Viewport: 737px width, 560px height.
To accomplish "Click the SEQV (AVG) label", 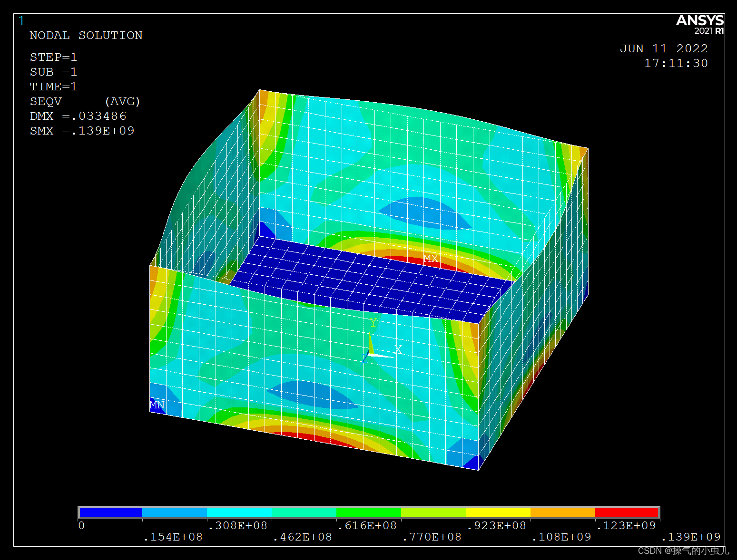I will (x=85, y=101).
